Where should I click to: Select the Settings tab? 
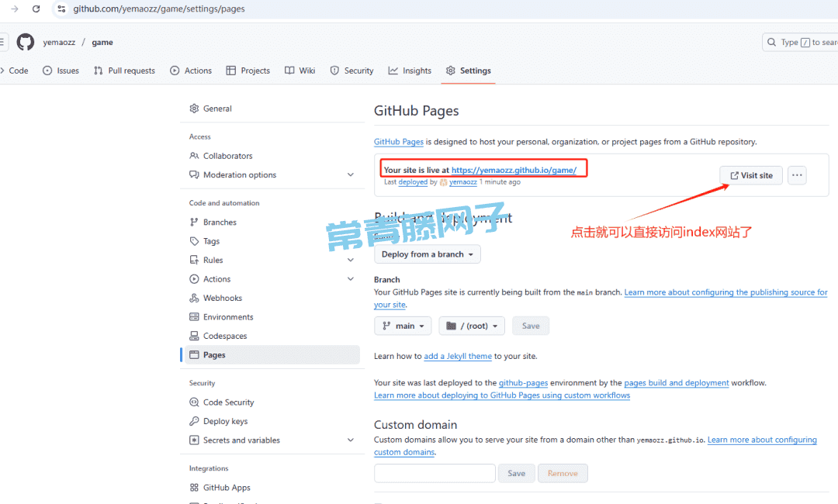point(468,71)
